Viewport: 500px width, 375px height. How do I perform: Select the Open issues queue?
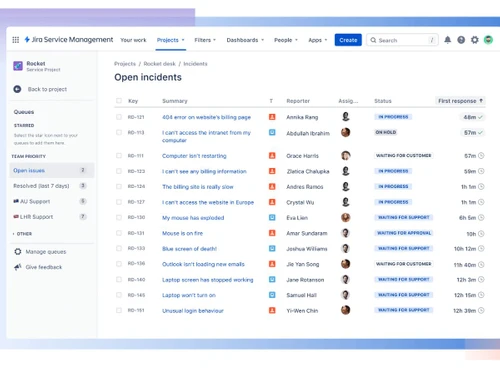(52, 170)
